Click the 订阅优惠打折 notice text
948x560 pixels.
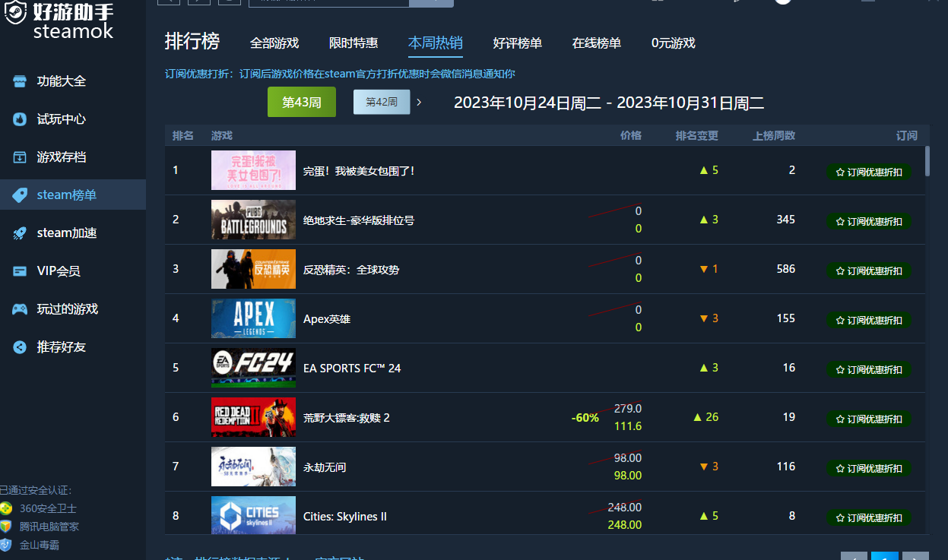tap(340, 74)
